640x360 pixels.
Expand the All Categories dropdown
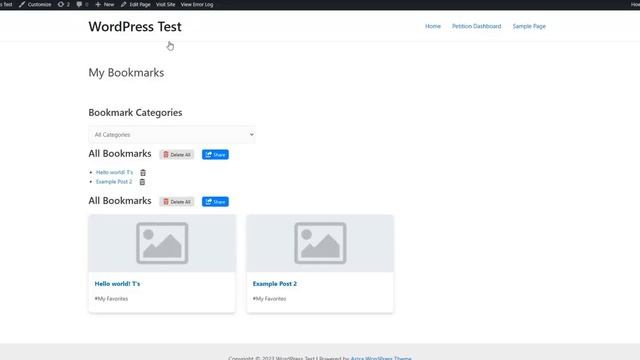172,135
